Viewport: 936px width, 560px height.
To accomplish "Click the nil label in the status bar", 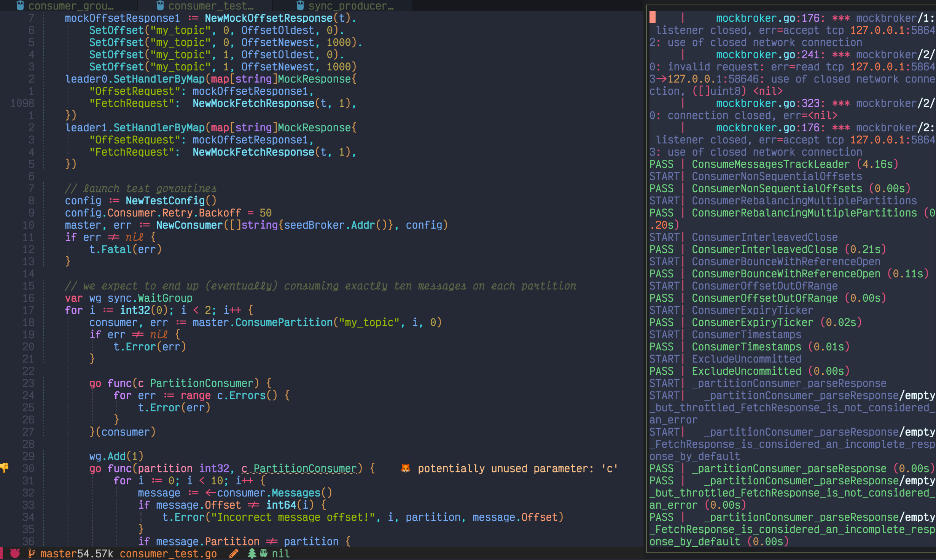I will pos(280,554).
